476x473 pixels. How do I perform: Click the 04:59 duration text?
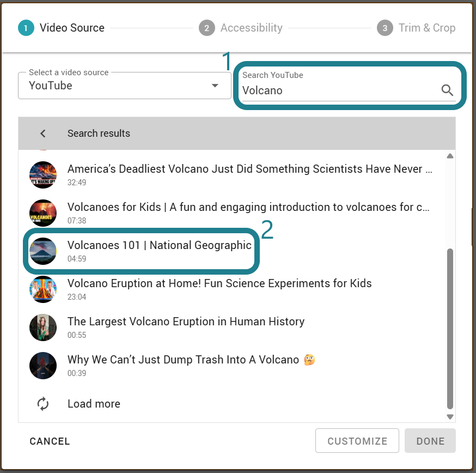click(x=77, y=258)
